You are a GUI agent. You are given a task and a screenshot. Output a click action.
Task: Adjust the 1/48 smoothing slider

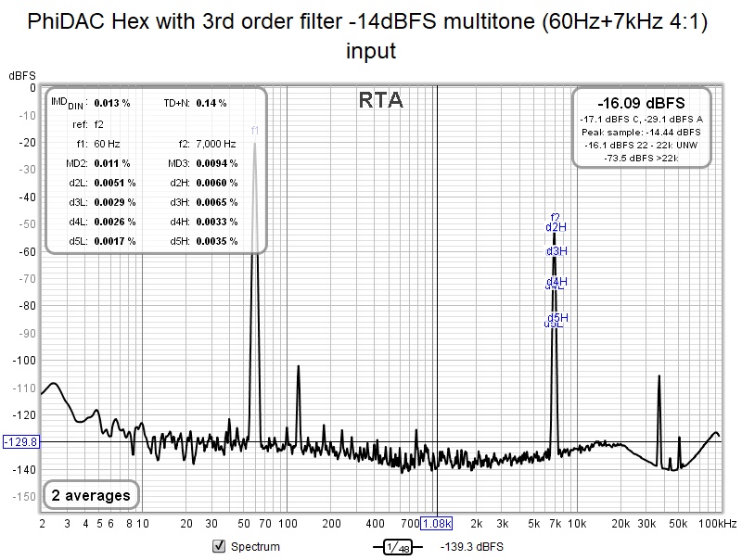[398, 547]
